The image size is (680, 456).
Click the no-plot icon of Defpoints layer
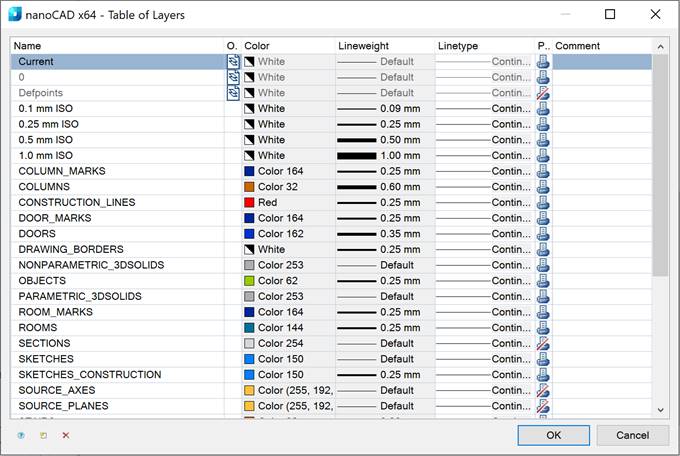click(543, 93)
